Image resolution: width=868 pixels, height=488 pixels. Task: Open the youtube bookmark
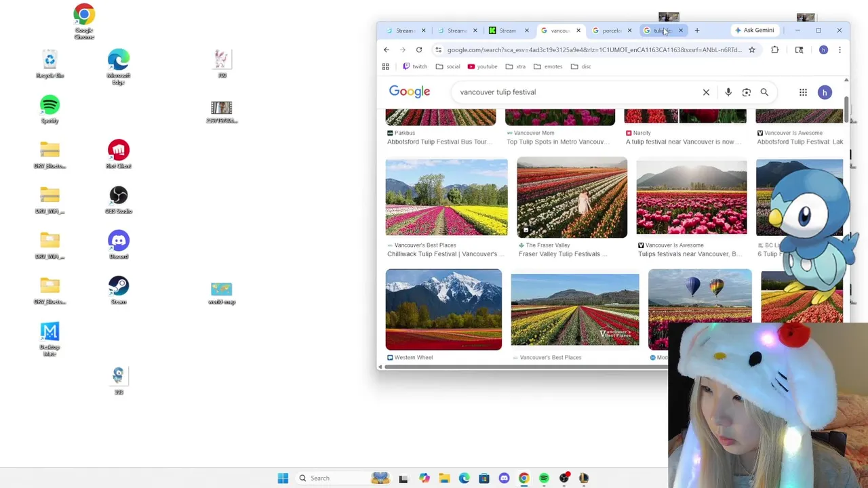click(x=482, y=66)
